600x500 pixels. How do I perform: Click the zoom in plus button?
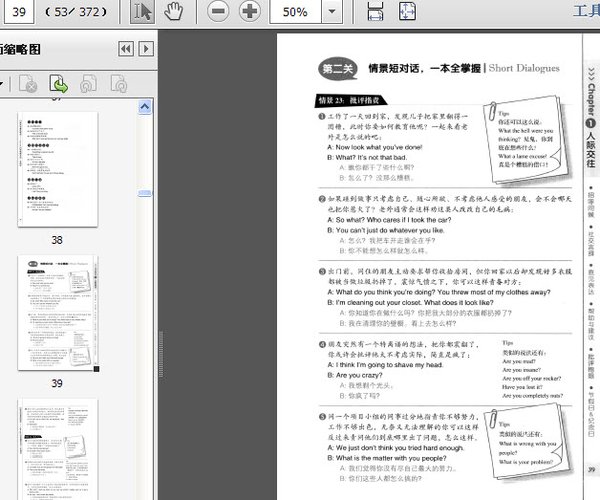click(248, 12)
